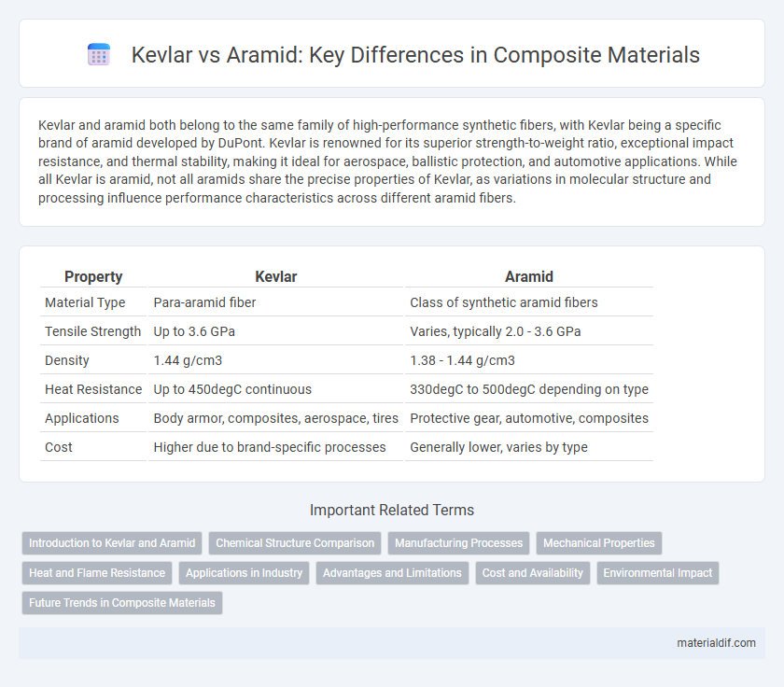
Task: Select the Applications row label
Action: [x=82, y=418]
